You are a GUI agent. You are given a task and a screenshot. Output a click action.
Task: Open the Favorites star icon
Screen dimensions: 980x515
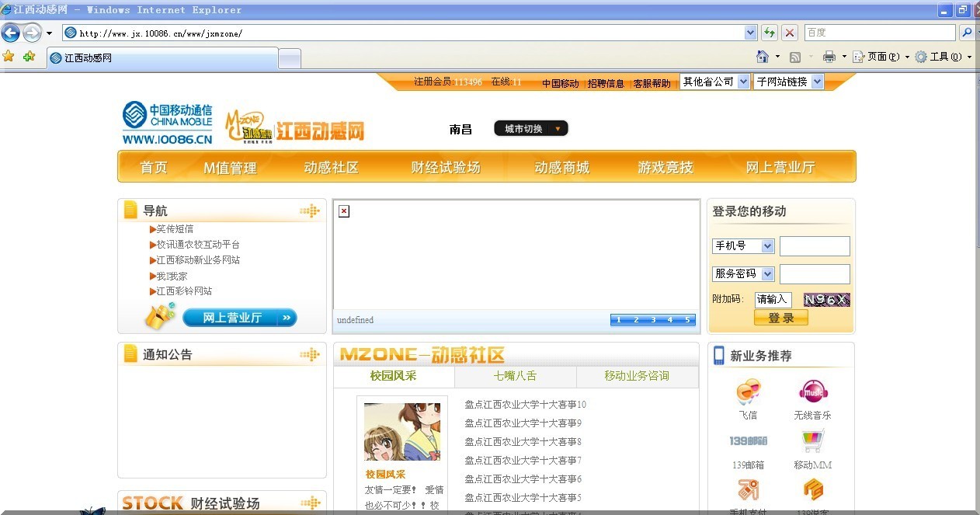pyautogui.click(x=9, y=57)
